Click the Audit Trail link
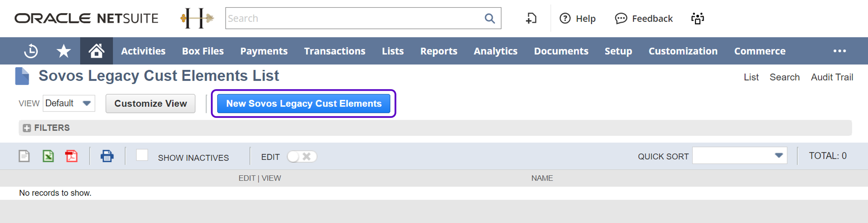Viewport: 868px width, 223px height. click(831, 77)
